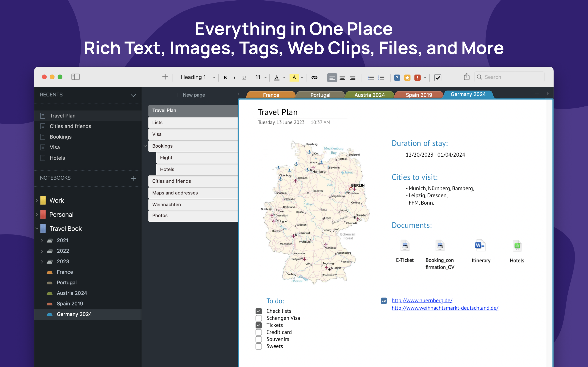Insert a hyperlink using the link icon

314,77
